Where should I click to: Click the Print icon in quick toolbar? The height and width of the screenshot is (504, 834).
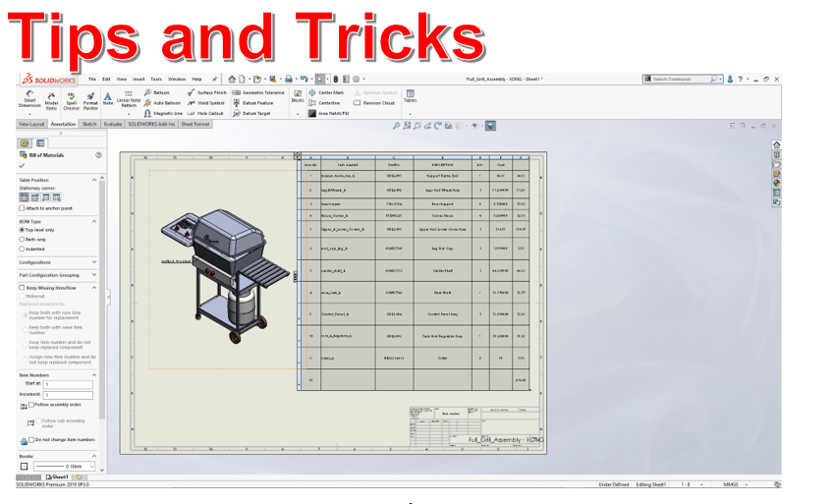(288, 80)
